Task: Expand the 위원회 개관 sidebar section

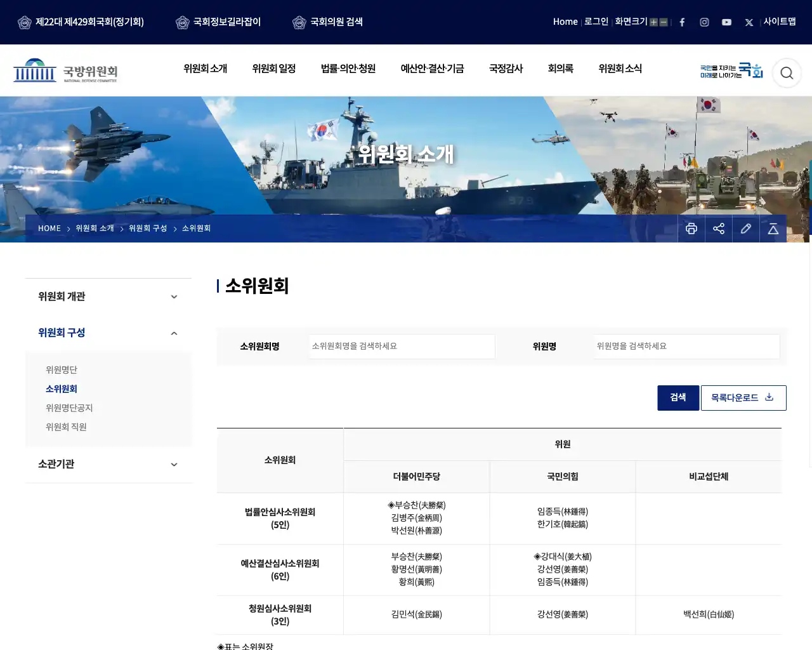Action: tap(108, 296)
